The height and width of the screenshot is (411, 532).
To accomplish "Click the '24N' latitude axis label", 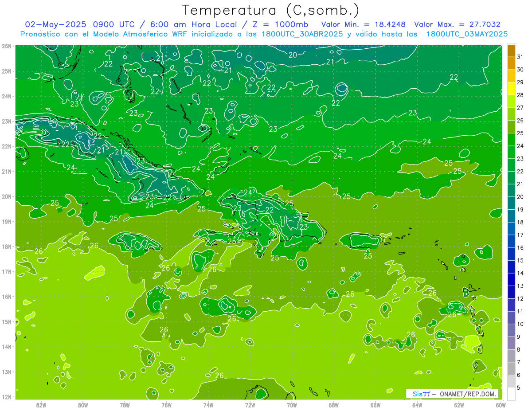I will click(6, 96).
